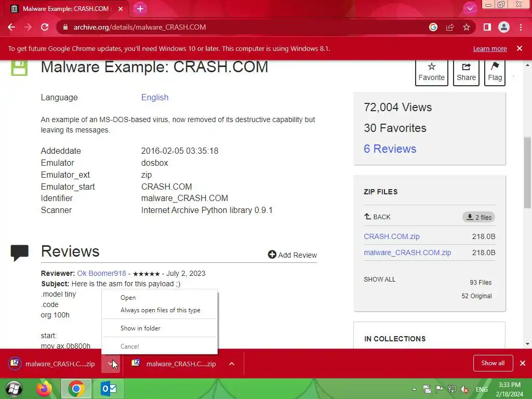The width and height of the screenshot is (532, 399).
Task: Open the Chrome profile avatar
Action: pos(504,27)
